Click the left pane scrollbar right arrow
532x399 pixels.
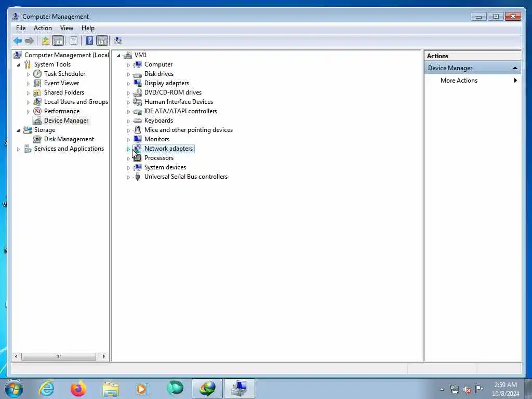104,356
